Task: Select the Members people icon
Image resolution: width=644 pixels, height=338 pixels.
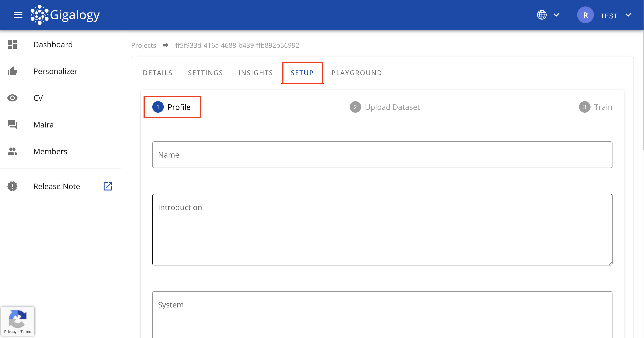Action: pyautogui.click(x=12, y=151)
